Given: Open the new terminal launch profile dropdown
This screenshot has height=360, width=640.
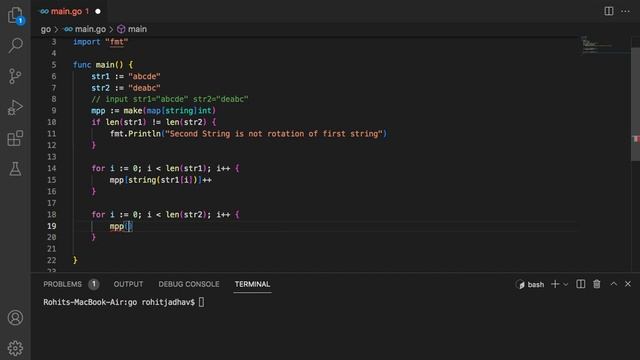Looking at the screenshot, I should (566, 284).
